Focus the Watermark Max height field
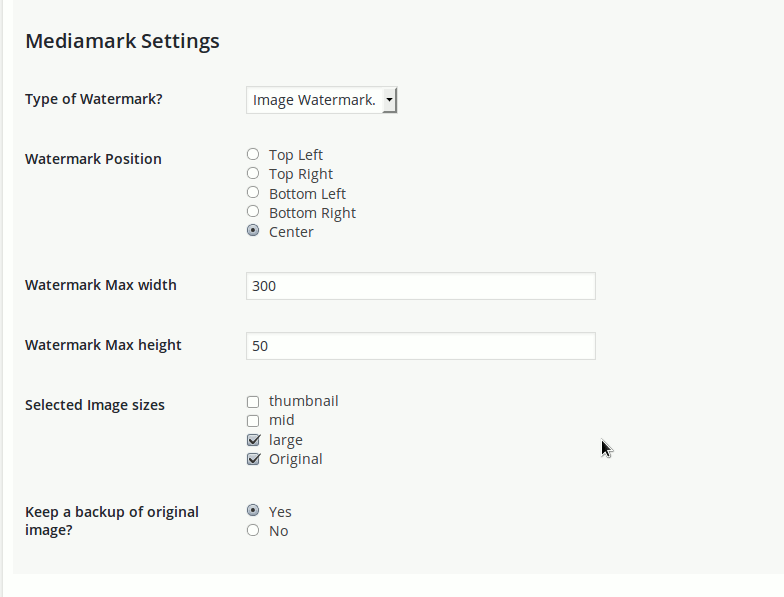The width and height of the screenshot is (784, 597). pyautogui.click(x=420, y=346)
